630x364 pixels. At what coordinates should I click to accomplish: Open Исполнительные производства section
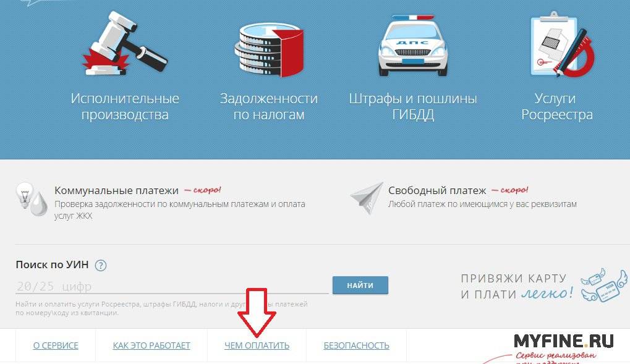[125, 106]
